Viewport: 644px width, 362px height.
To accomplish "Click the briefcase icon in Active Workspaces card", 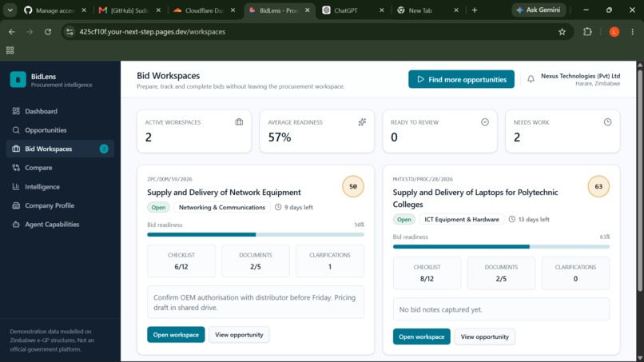I will tap(239, 122).
